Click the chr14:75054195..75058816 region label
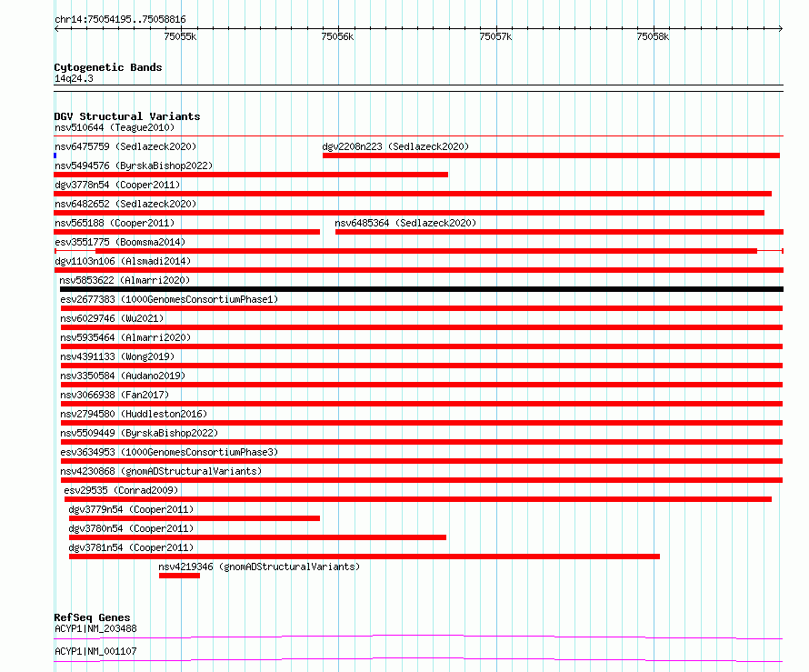Screen dimensions: 809x672 [x=120, y=19]
